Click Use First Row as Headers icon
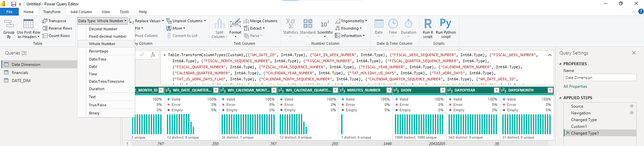The width and height of the screenshot is (644, 146). click(28, 24)
